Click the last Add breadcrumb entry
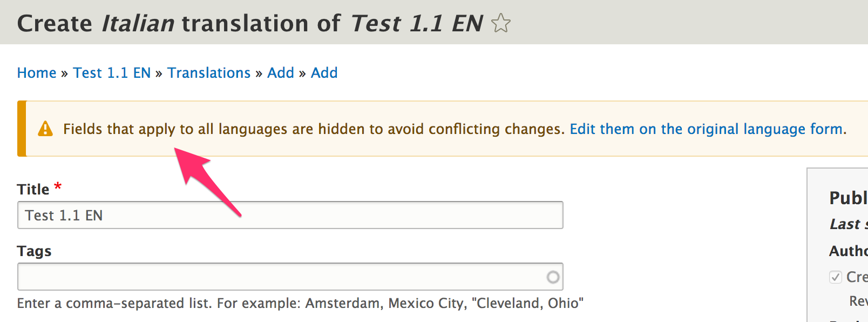Screen dimensions: 868x322 pyautogui.click(x=324, y=72)
